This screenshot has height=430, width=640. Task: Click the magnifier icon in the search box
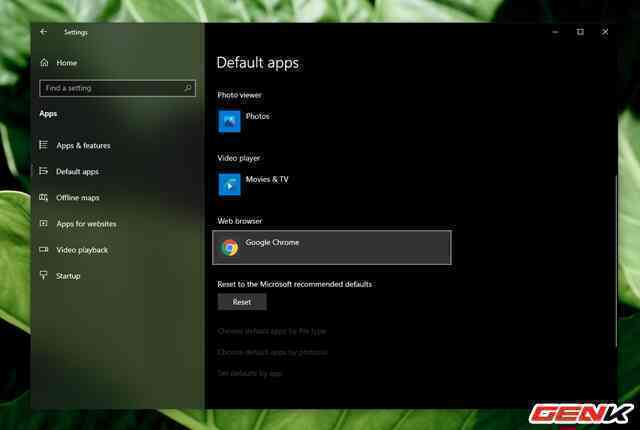(188, 88)
